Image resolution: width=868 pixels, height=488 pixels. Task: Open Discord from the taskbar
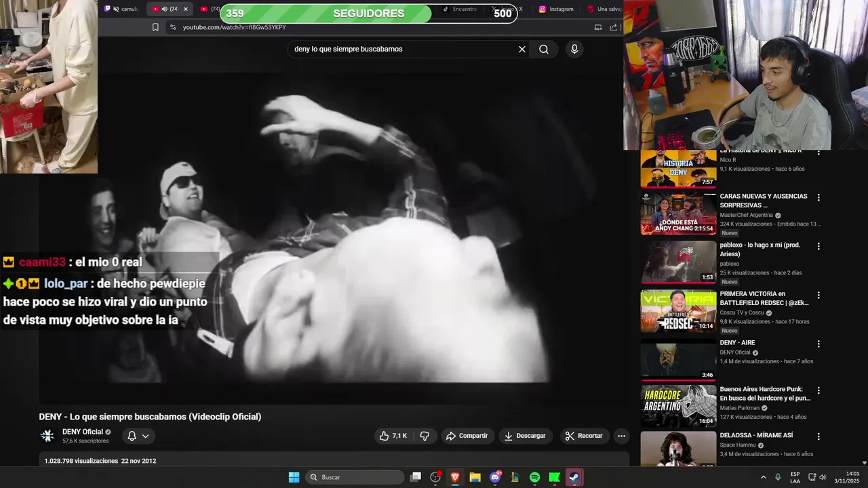coord(495,477)
